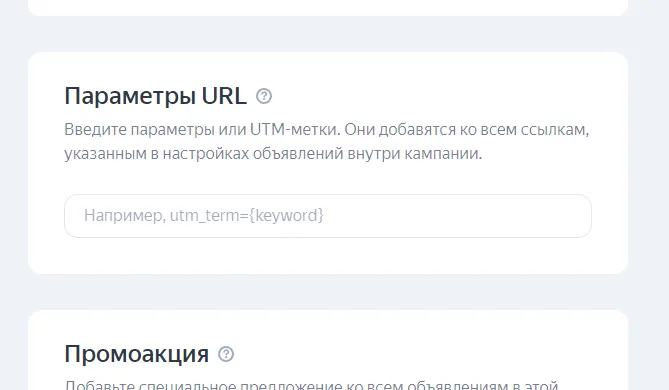Image resolution: width=669 pixels, height=390 pixels.
Task: Open help icon next to Параметры URL
Action: [264, 96]
